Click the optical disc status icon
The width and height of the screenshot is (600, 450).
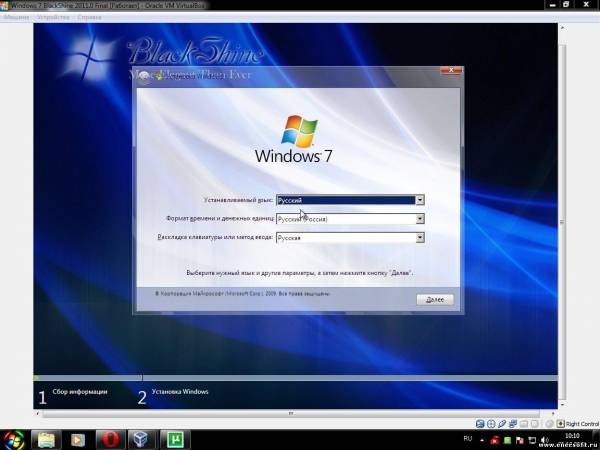[491, 424]
